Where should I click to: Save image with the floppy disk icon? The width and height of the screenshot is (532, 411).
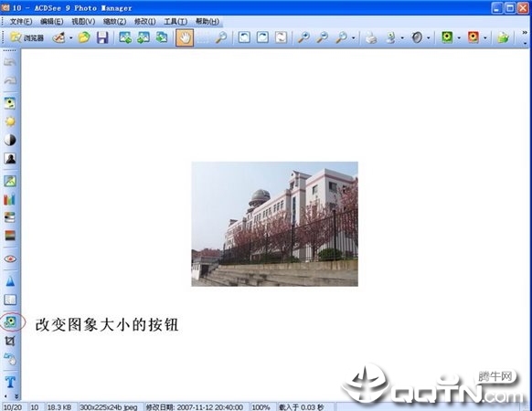(x=102, y=37)
